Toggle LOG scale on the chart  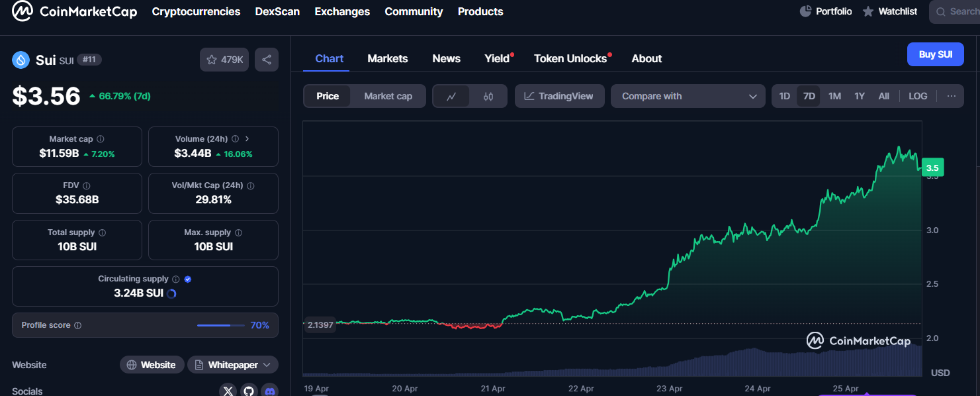[x=918, y=96]
